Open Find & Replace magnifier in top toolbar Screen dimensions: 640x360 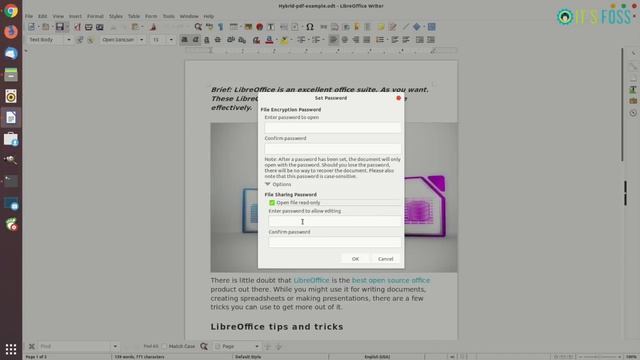coord(198,27)
